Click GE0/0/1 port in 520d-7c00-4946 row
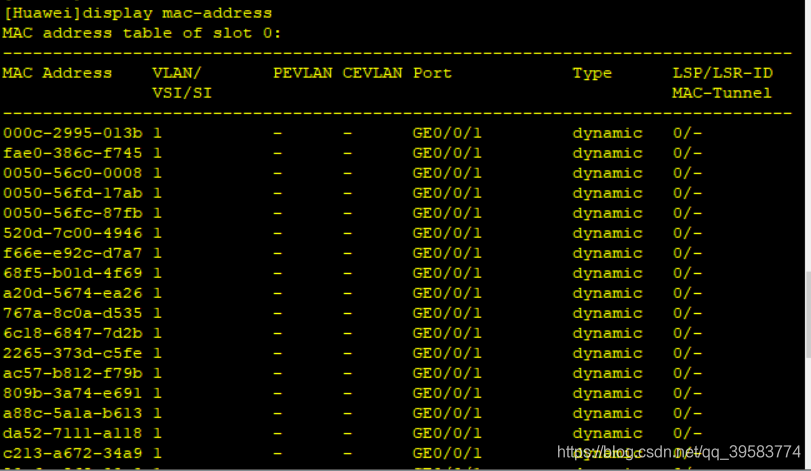The width and height of the screenshot is (811, 471). 447,233
